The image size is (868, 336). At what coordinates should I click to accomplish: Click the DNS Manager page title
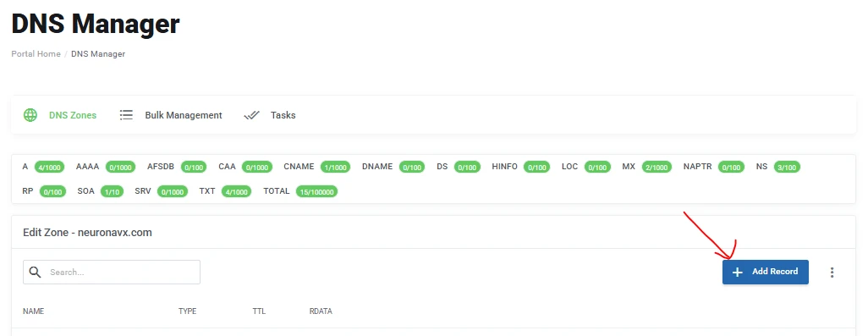click(x=96, y=24)
